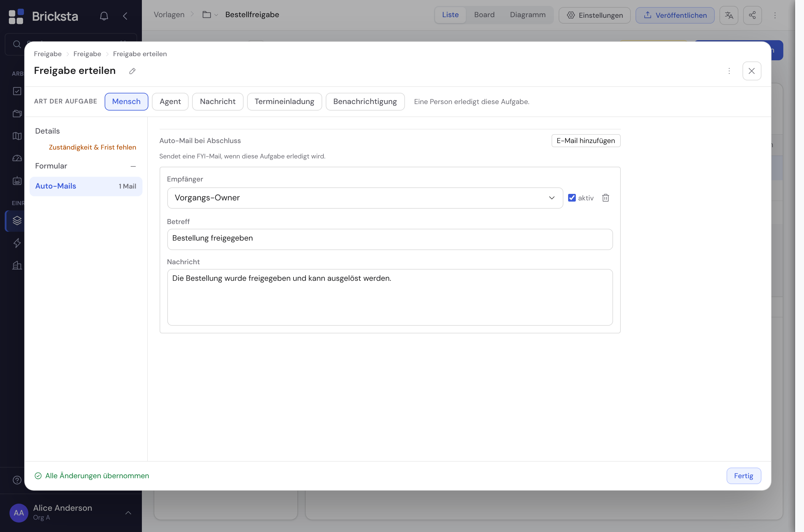Viewport: 804px width, 532px height.
Task: Open the folders icon in the sidebar
Action: point(17,113)
